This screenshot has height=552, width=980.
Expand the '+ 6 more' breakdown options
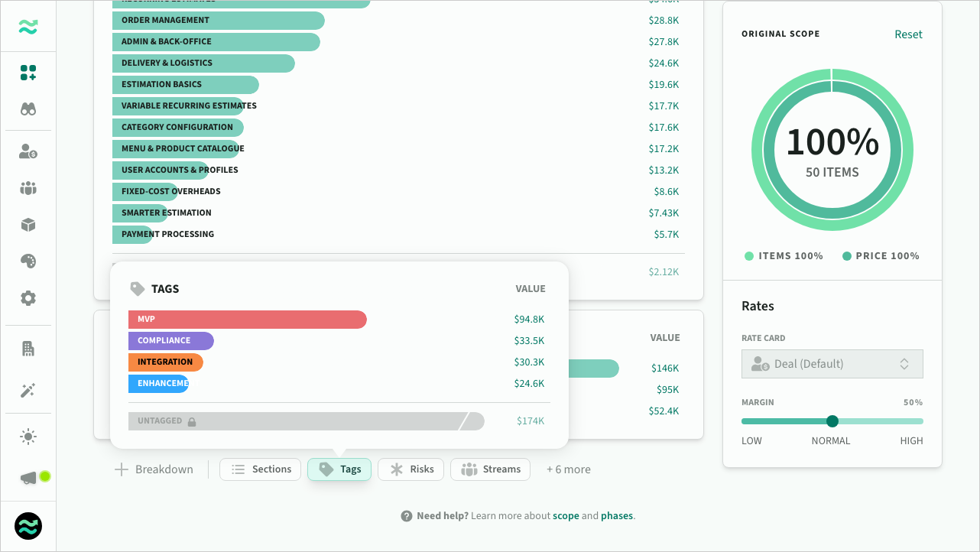568,469
